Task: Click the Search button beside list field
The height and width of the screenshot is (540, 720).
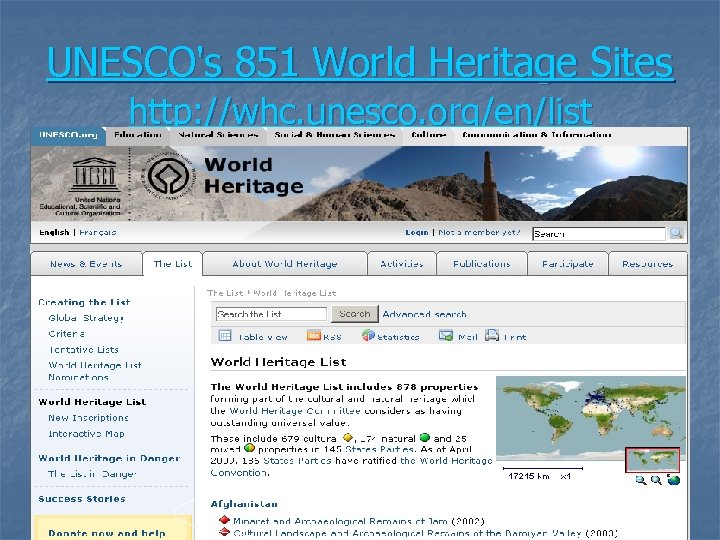Action: [355, 314]
